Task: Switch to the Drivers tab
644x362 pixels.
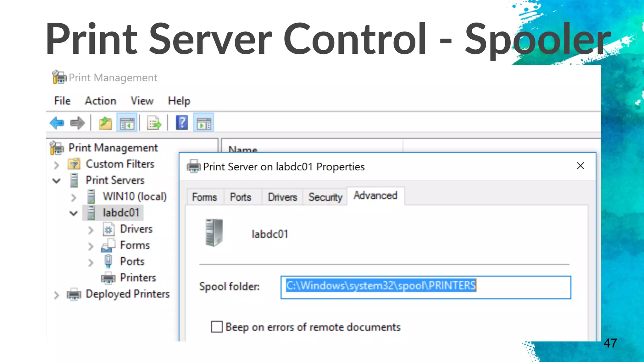Action: coord(282,197)
